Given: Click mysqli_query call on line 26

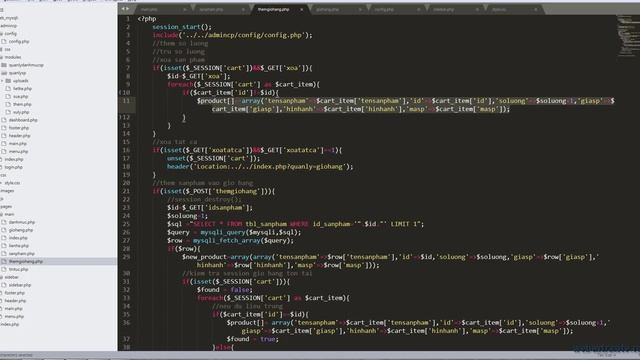Looking at the screenshot, I should [x=251, y=232].
